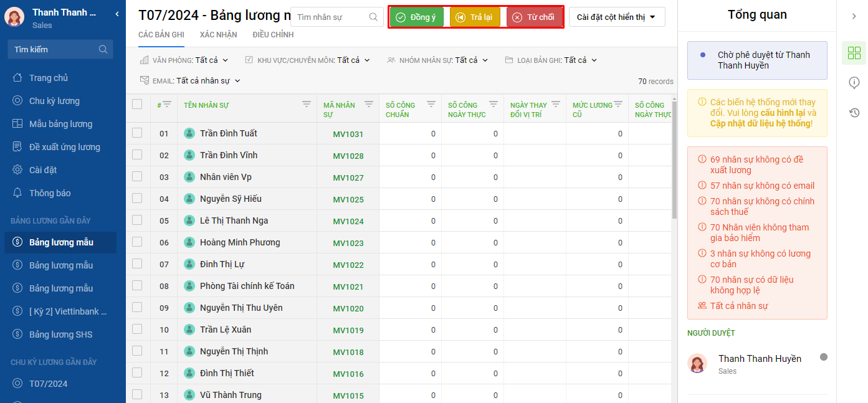Click the cấu hình lại link
The height and width of the screenshot is (403, 868).
[x=783, y=113]
